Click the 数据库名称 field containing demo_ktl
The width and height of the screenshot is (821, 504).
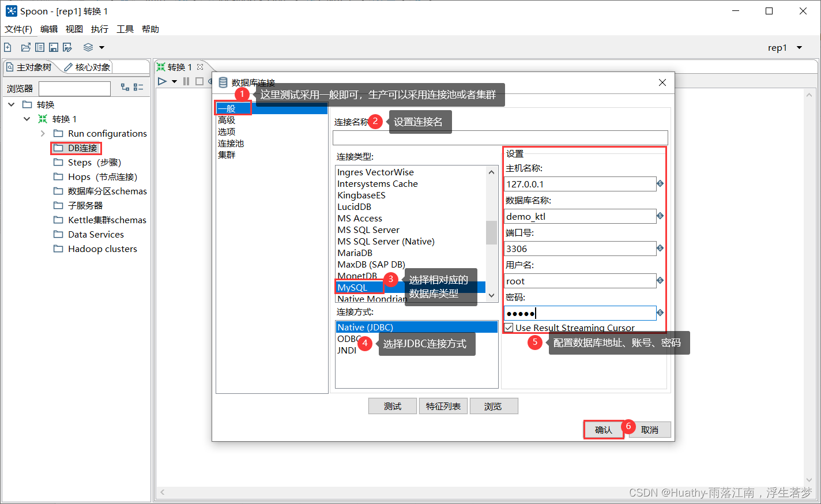(x=580, y=216)
